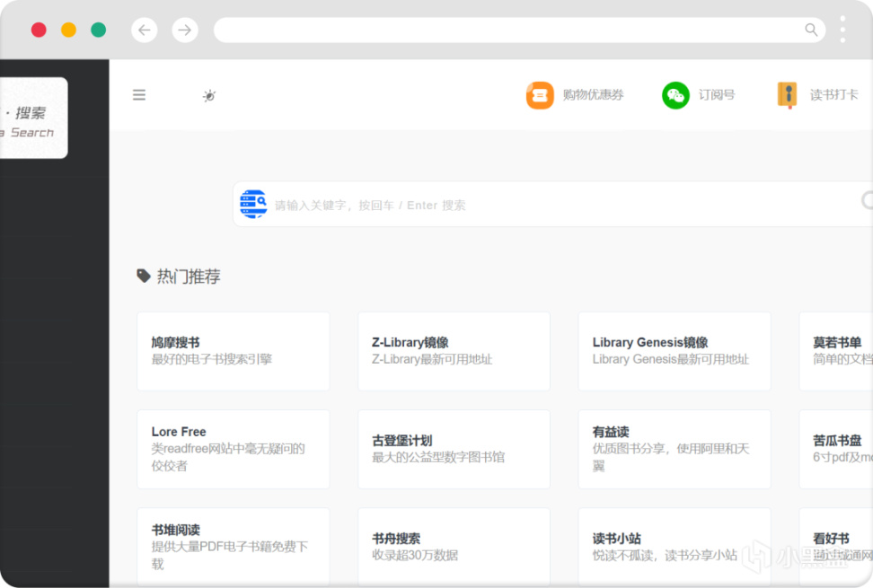The image size is (873, 588).
Task: Open the browser three-dot menu
Action: pyautogui.click(x=842, y=30)
